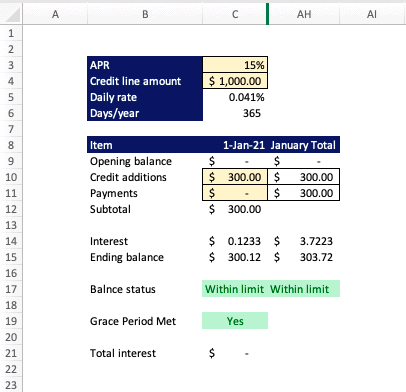Select column C header

(x=235, y=14)
